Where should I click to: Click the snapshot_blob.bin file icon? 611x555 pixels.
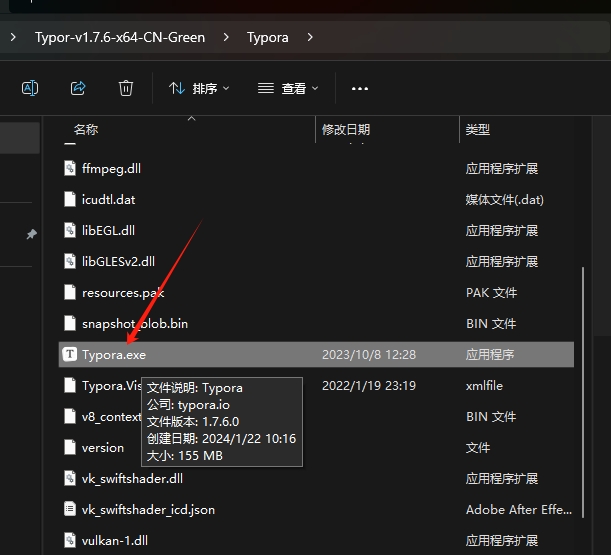pyautogui.click(x=70, y=323)
